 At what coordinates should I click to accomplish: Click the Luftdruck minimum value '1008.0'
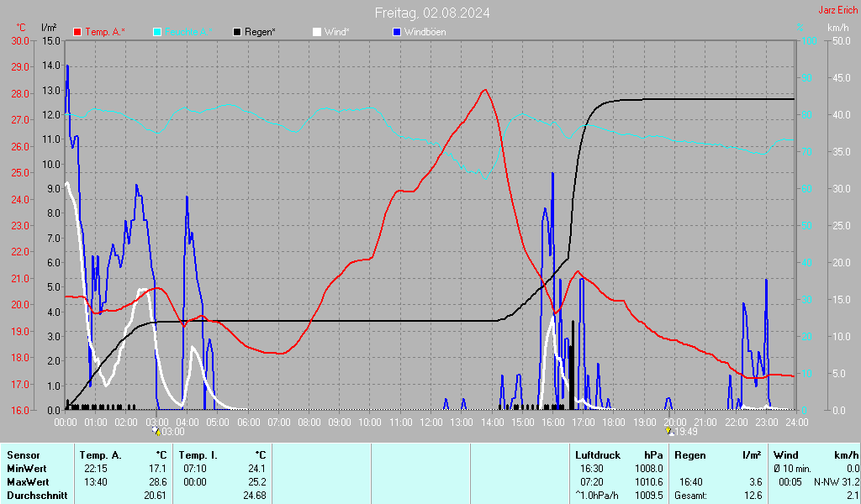pos(650,469)
